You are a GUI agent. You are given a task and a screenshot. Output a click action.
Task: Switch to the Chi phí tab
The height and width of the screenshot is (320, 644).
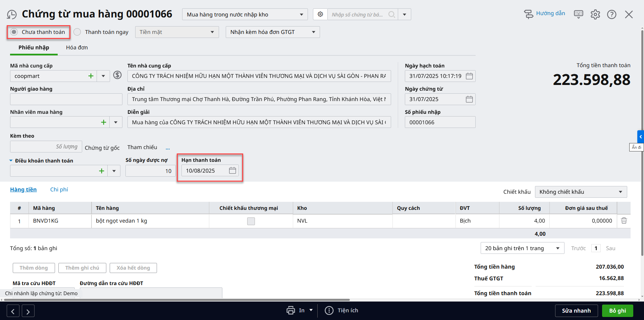(59, 190)
